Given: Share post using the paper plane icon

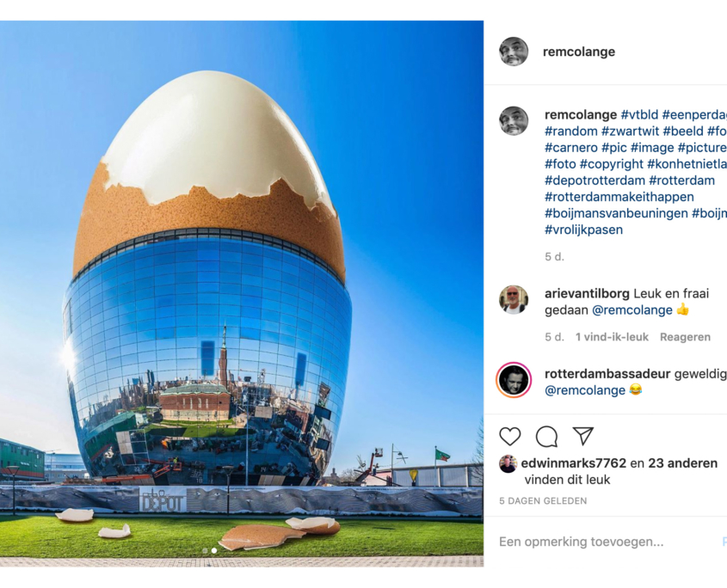Looking at the screenshot, I should (x=582, y=436).
